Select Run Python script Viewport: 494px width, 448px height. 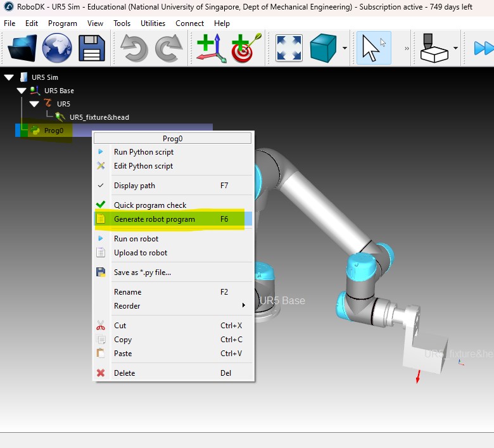[143, 152]
